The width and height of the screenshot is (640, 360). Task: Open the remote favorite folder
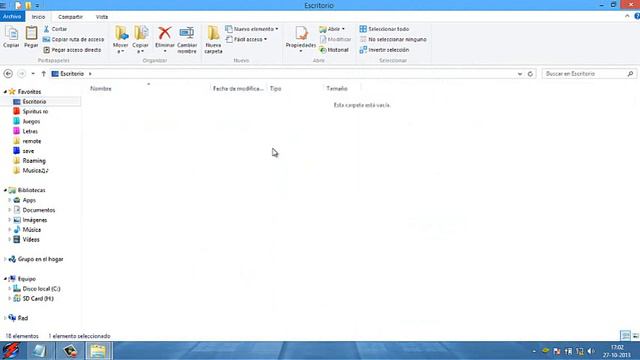click(x=32, y=141)
